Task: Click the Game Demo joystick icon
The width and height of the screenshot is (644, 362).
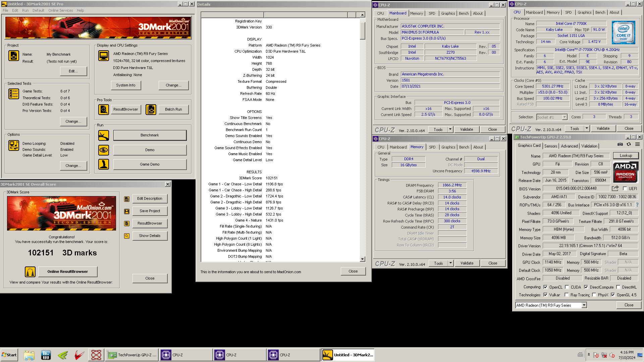Action: point(104,164)
